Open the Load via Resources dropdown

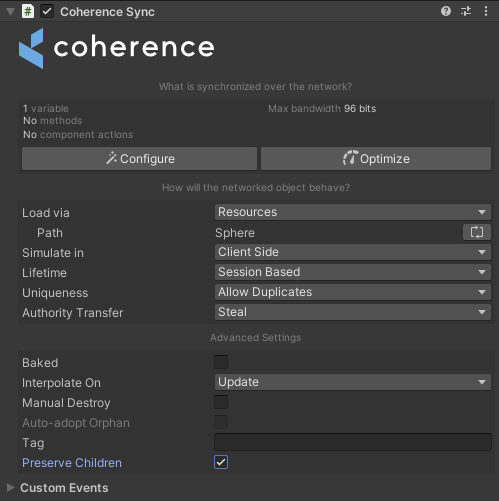click(353, 212)
